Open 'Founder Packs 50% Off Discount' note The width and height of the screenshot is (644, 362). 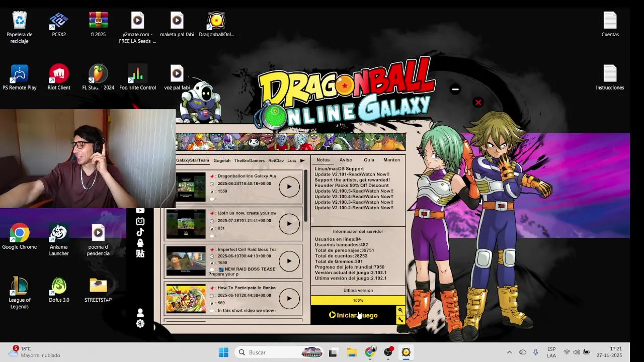352,186
